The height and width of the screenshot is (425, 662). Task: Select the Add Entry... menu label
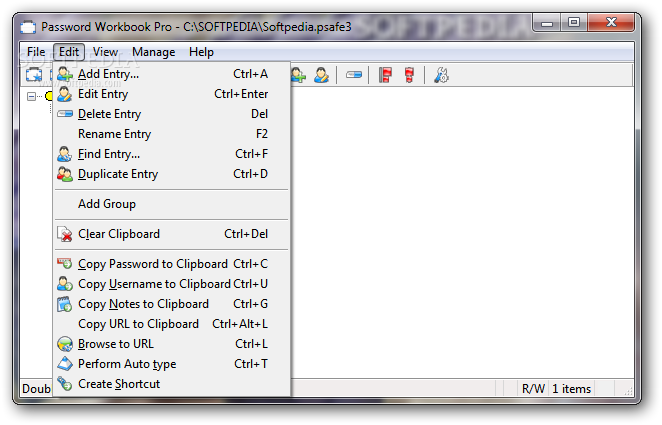[x=109, y=74]
